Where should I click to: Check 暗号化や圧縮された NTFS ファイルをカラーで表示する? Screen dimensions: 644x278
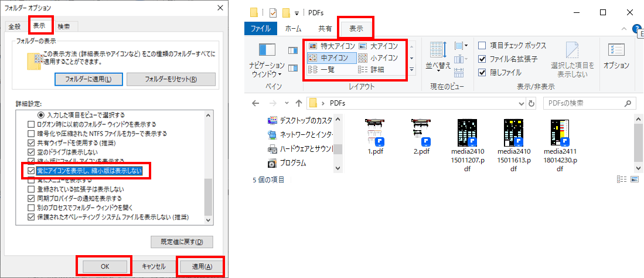[31, 134]
